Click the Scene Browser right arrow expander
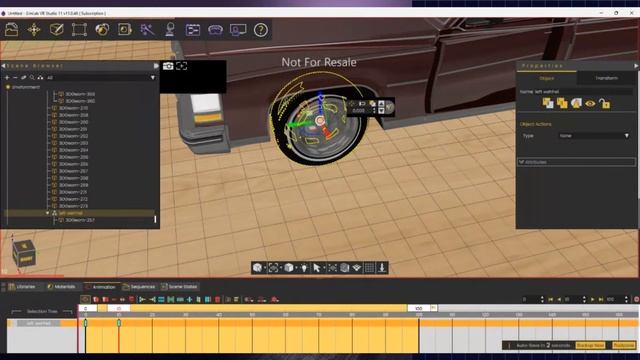Viewport: 640px width, 360px height. [x=156, y=66]
